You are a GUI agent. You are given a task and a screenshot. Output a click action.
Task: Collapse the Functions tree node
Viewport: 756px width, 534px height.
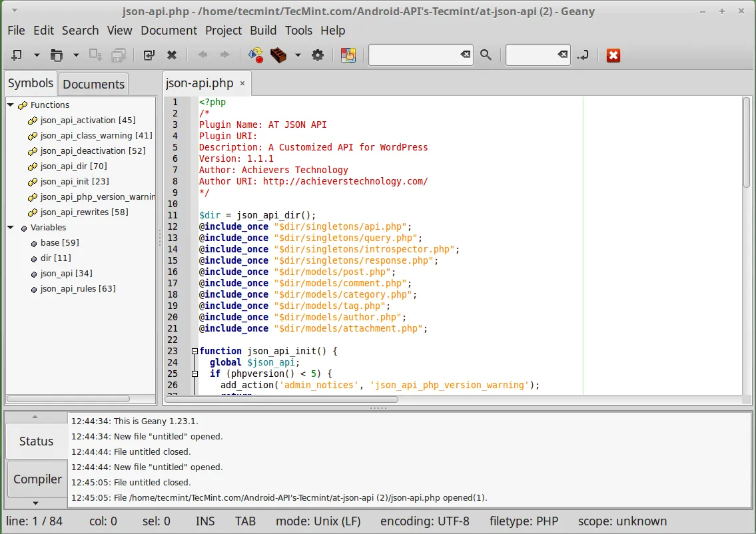pyautogui.click(x=11, y=105)
